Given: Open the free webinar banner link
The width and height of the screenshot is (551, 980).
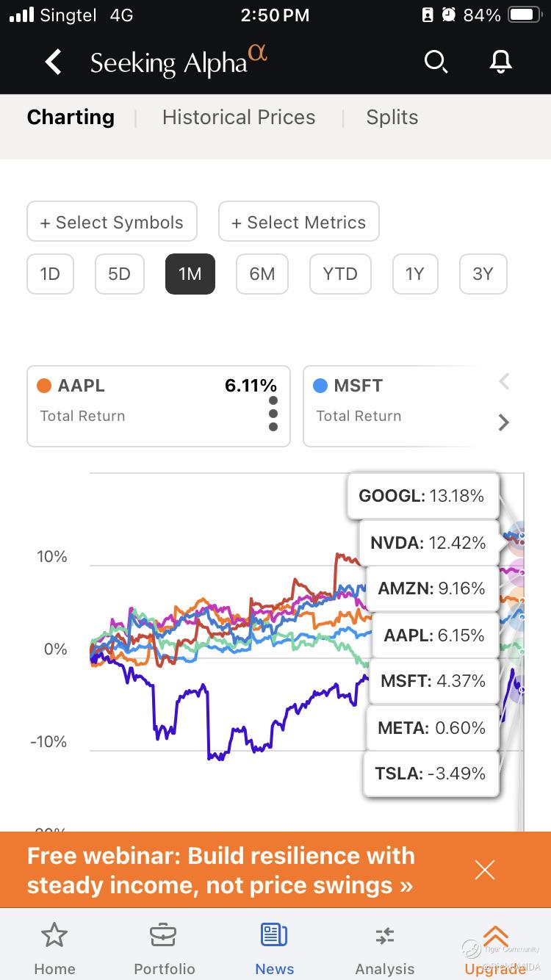Looking at the screenshot, I should [220, 871].
